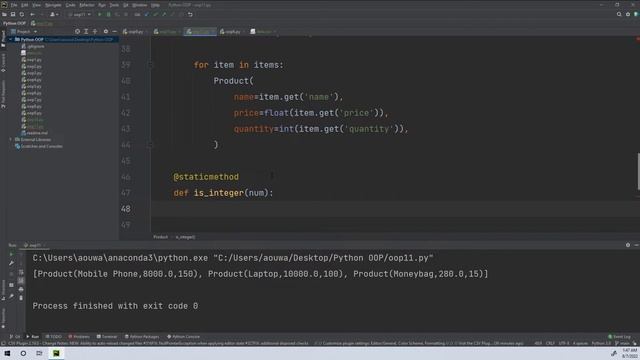Open the Python Packages tool window tab

(x=142, y=337)
